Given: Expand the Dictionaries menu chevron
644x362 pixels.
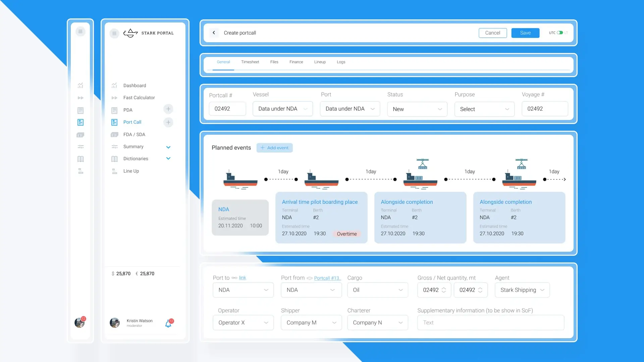Looking at the screenshot, I should click(x=168, y=159).
